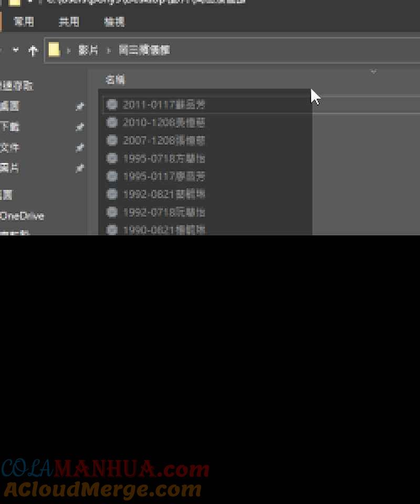Viewport: 420px width, 504px height.
Task: Click the file icon of 1995-0718 item
Action: (111, 159)
